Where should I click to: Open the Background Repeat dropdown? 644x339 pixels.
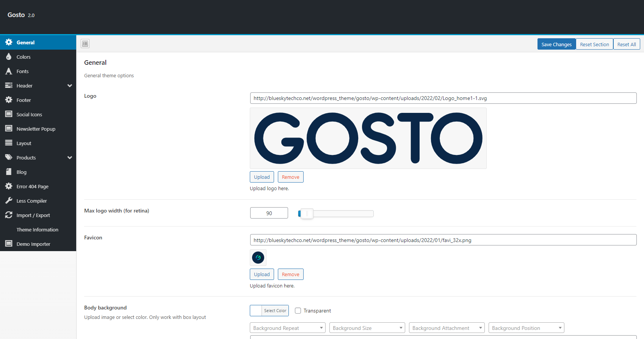coord(287,328)
